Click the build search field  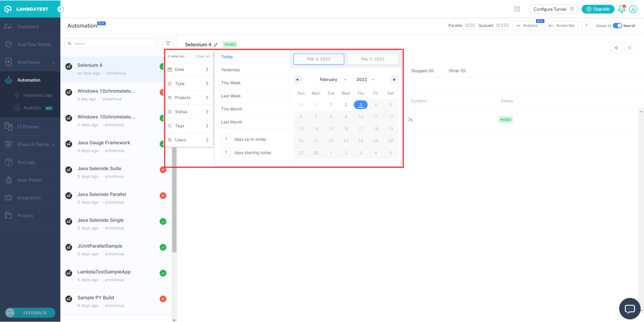coord(110,43)
